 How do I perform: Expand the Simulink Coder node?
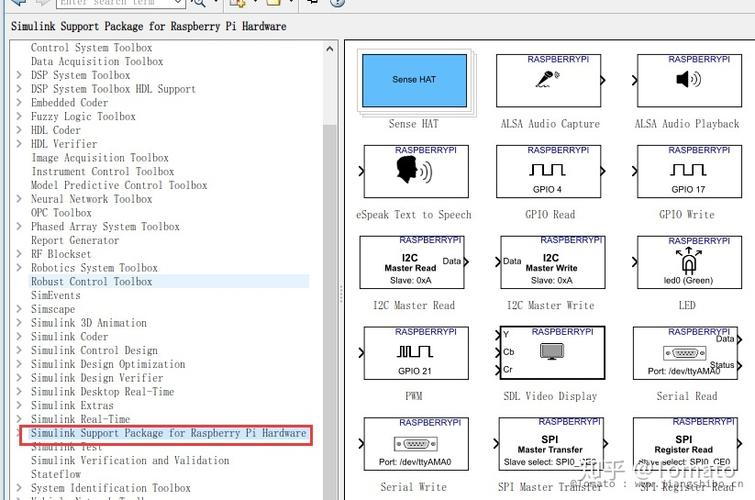pos(19,337)
